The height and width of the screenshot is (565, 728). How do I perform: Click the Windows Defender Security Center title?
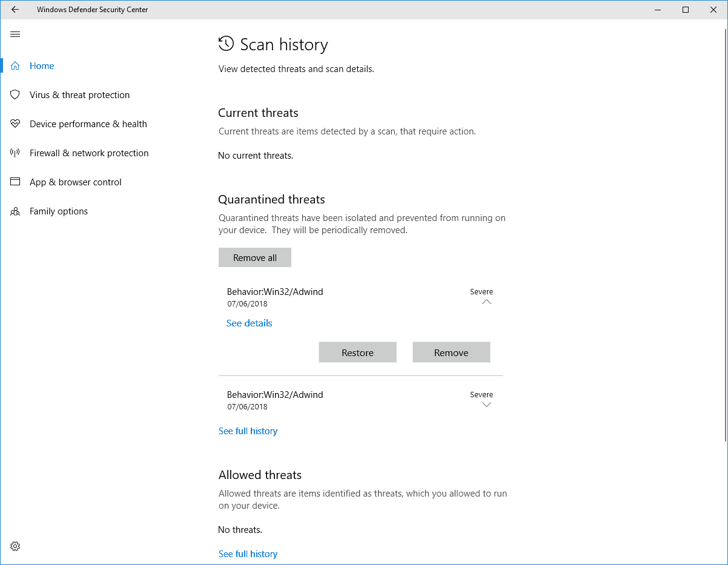coord(92,10)
